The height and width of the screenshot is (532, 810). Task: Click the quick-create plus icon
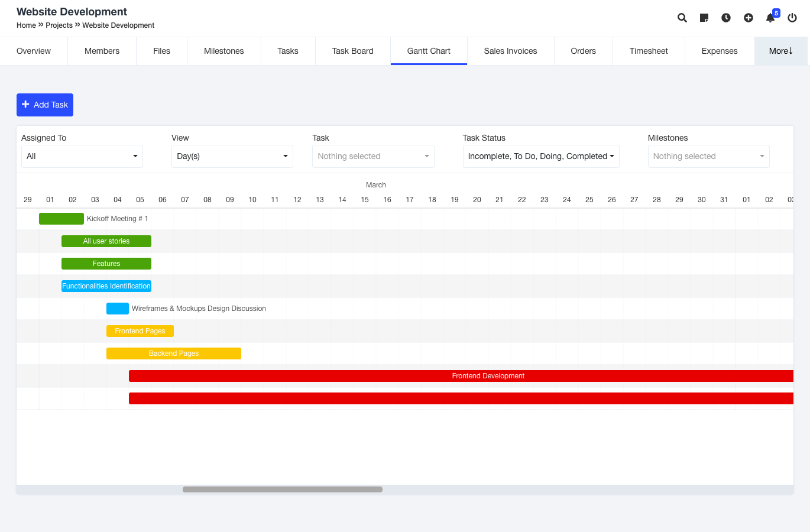coord(748,18)
